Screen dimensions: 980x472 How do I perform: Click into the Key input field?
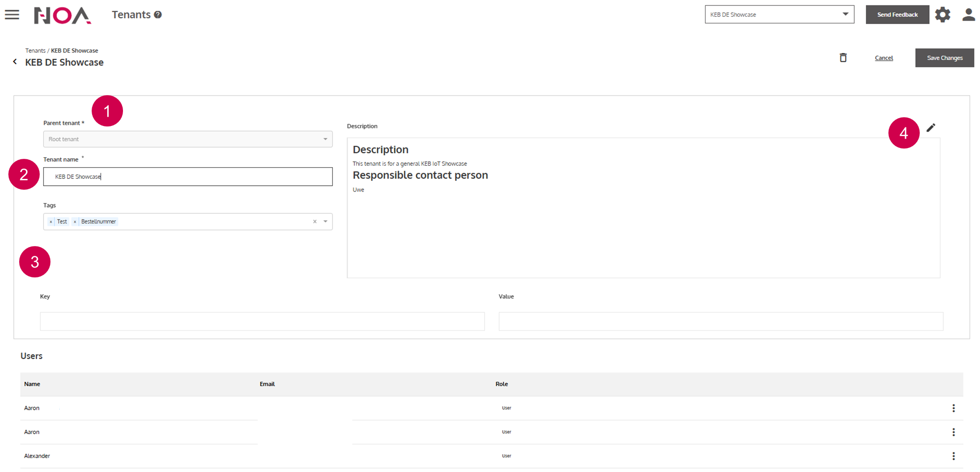tap(262, 322)
